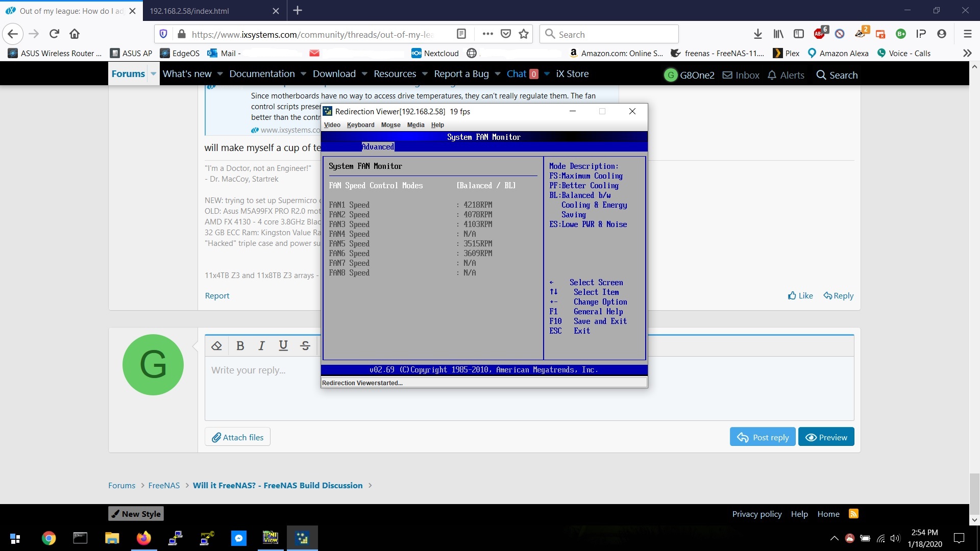This screenshot has width=980, height=551.
Task: Toggle Underline formatting in editor
Action: tap(283, 346)
